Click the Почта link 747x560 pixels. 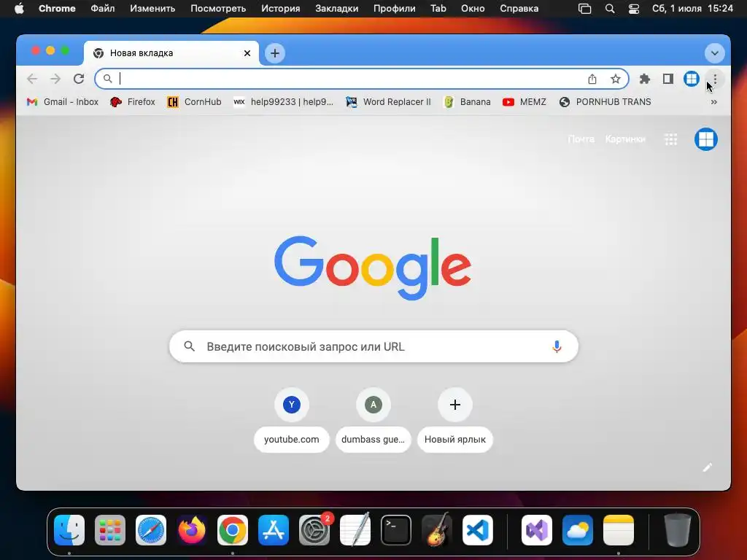pos(581,139)
